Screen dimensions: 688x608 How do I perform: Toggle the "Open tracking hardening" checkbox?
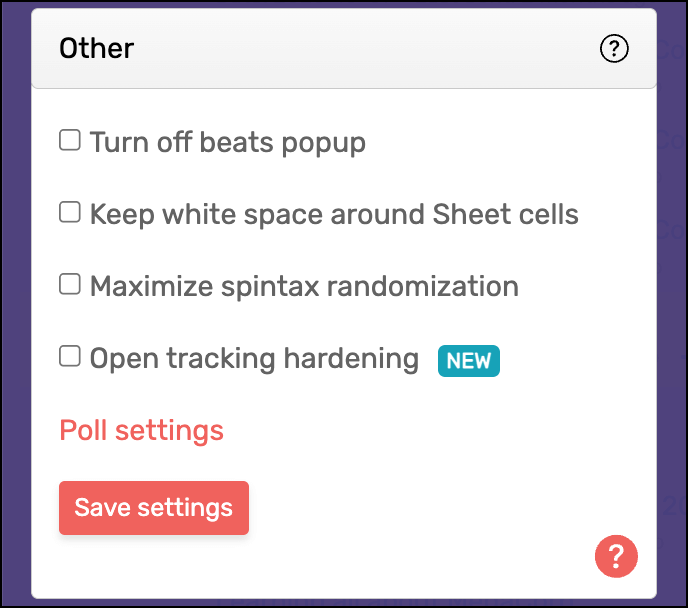click(x=69, y=357)
